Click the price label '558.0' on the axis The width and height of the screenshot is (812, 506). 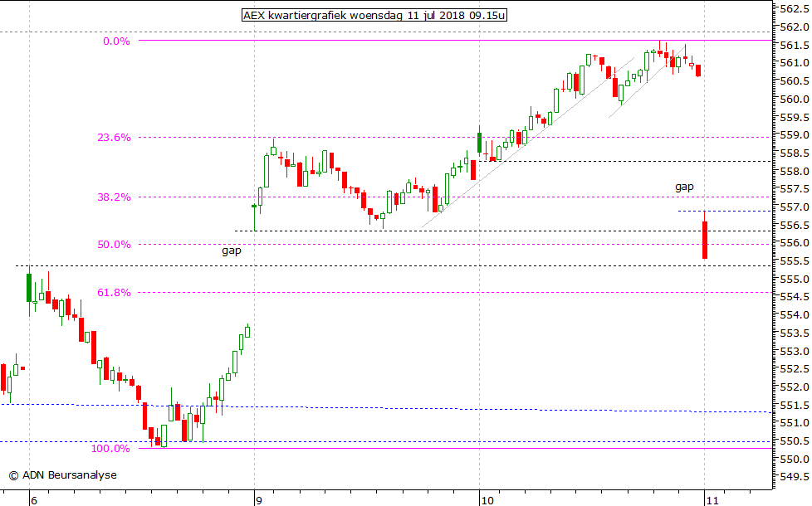coord(795,171)
